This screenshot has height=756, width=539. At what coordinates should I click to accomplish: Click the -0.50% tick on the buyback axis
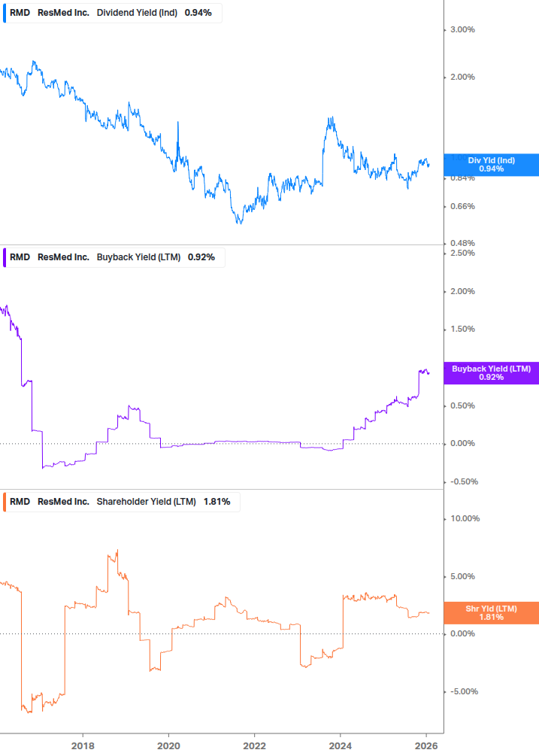[x=464, y=481]
